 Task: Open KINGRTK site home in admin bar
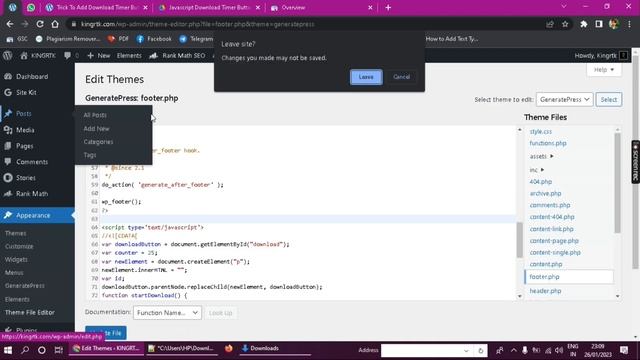(38, 56)
